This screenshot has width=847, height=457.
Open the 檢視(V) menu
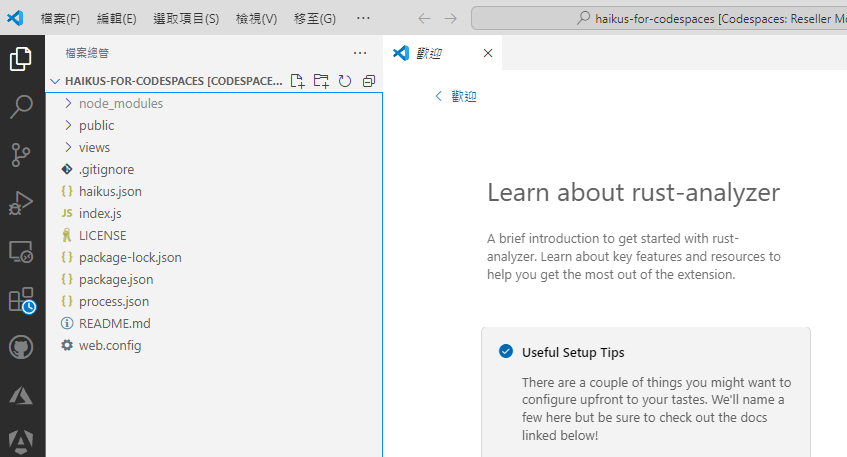257,19
